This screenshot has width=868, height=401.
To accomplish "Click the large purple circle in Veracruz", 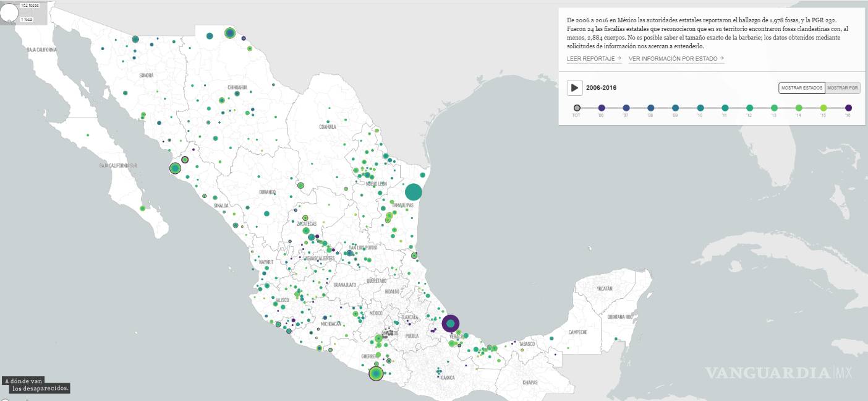I will (x=451, y=323).
